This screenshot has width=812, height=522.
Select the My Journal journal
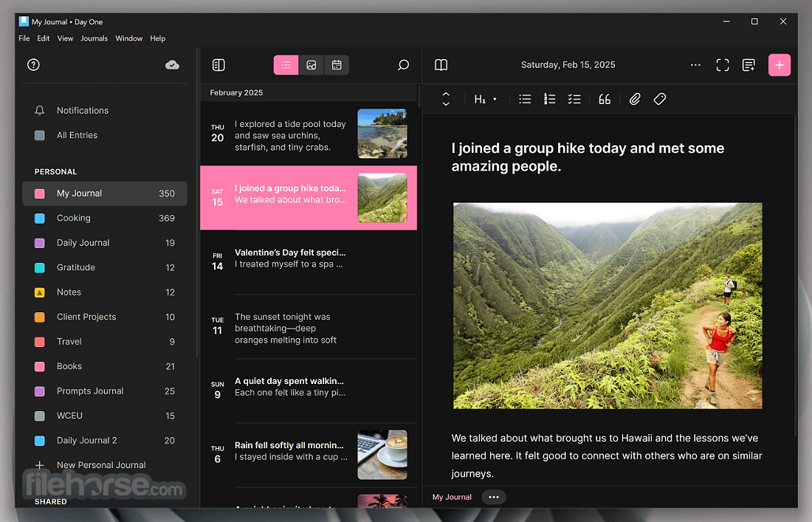pyautogui.click(x=105, y=193)
